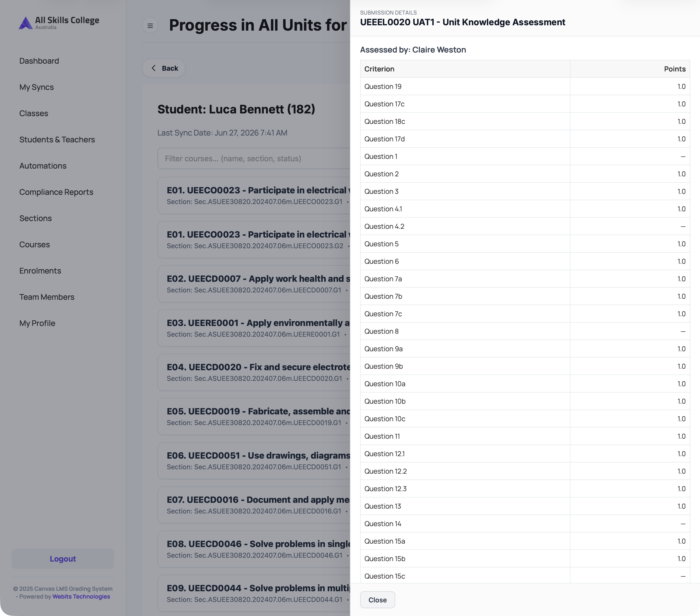Open My Profile in the sidebar

tap(37, 323)
